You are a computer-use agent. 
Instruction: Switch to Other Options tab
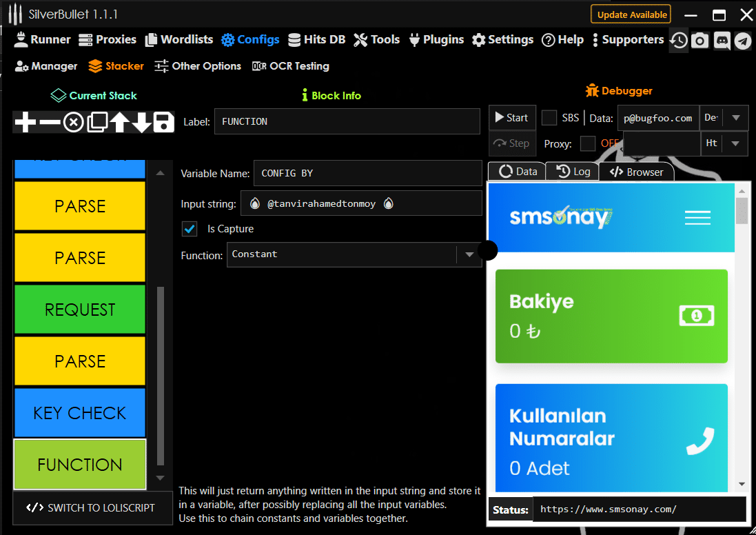click(198, 66)
